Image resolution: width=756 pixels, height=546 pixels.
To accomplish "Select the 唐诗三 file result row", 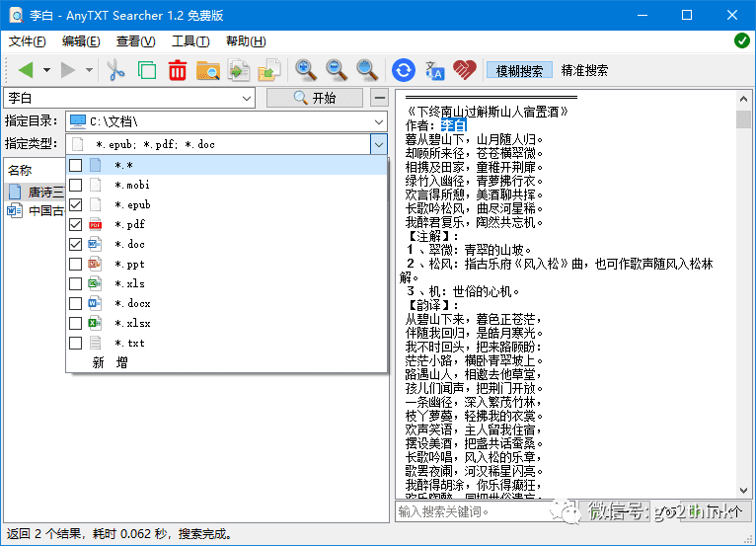I will point(36,192).
